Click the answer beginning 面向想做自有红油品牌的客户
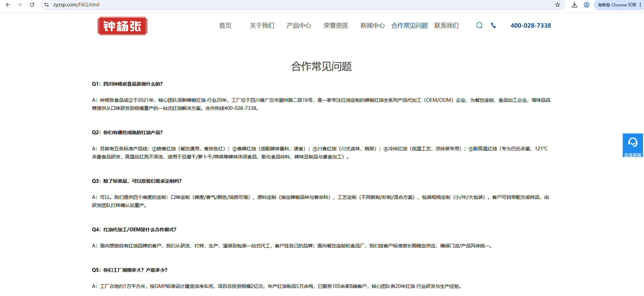Image resolution: width=644 pixels, height=296 pixels. tap(292, 246)
